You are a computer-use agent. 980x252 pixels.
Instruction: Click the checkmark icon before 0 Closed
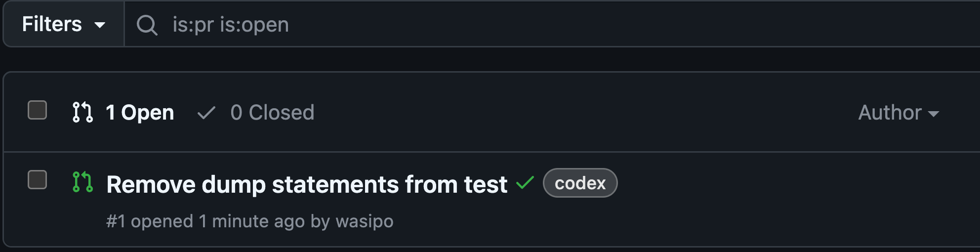(206, 113)
